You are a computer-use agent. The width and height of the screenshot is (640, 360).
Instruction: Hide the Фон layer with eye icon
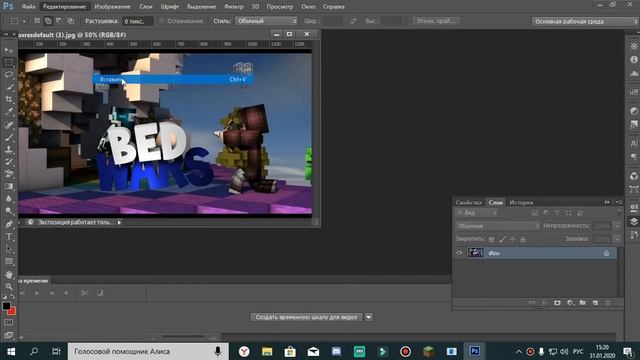coord(459,253)
